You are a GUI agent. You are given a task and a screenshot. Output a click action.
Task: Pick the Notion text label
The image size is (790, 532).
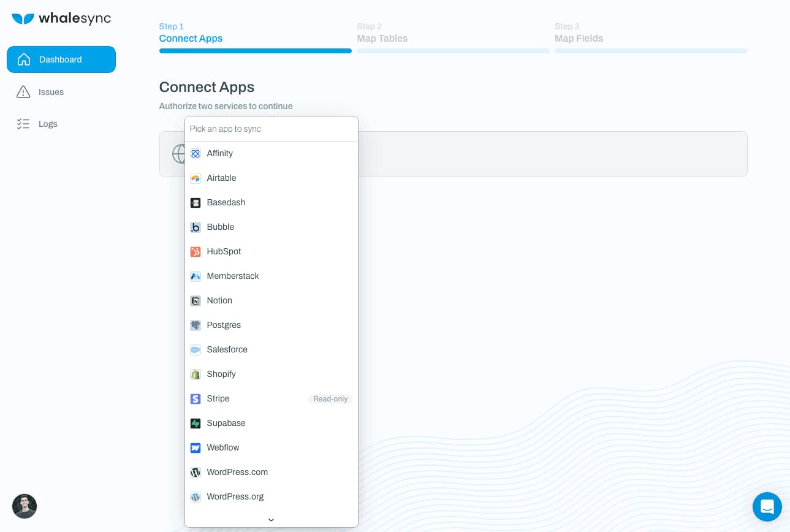219,300
